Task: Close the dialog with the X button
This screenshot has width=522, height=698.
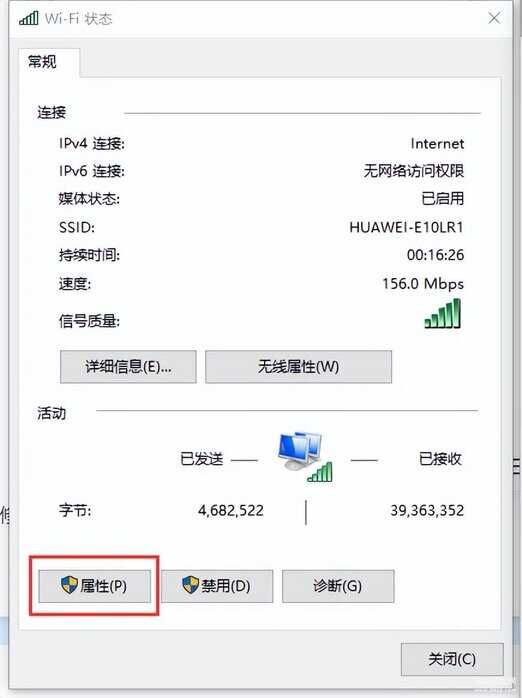Action: (494, 18)
